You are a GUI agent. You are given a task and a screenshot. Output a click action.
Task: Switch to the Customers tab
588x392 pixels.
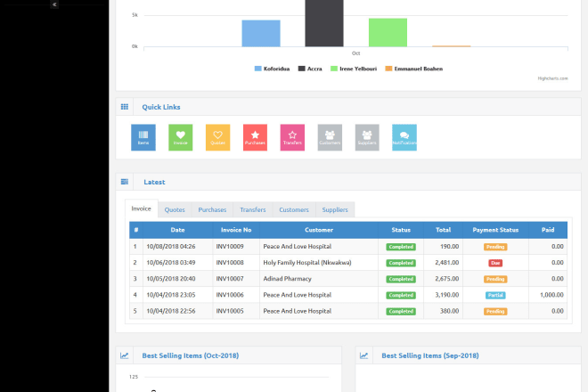[294, 209]
